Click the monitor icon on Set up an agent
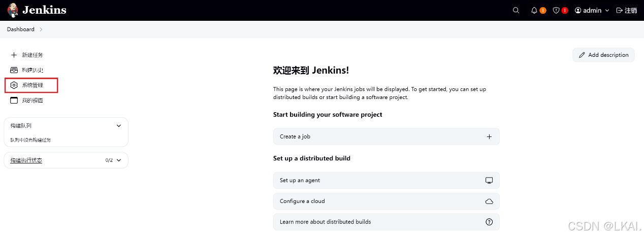The width and height of the screenshot is (644, 237). point(489,180)
